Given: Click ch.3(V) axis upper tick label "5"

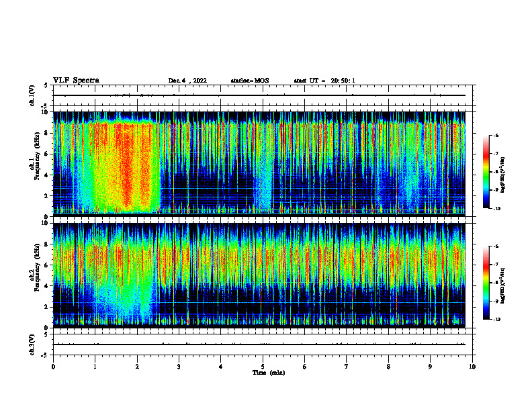Looking at the screenshot, I should [46, 334].
